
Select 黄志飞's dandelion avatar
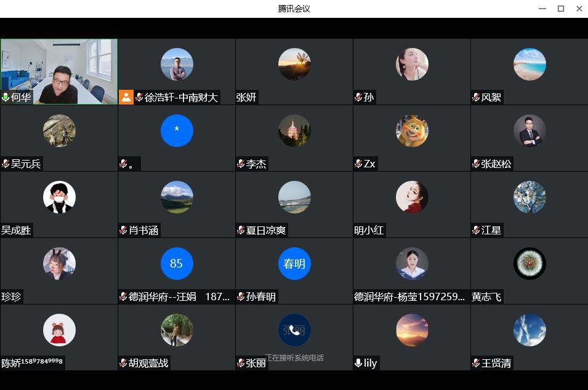[530, 264]
